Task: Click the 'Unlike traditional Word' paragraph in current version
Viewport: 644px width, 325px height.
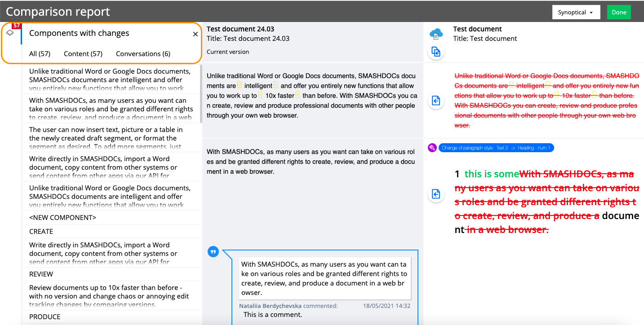Action: [312, 96]
